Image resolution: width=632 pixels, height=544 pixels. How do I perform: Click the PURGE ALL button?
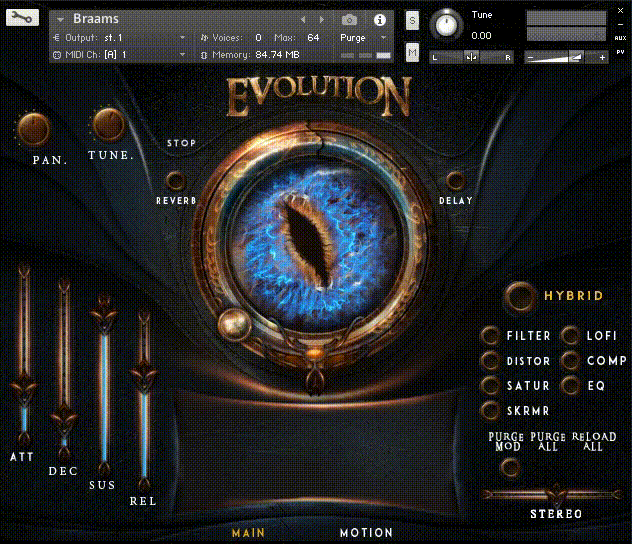[x=548, y=442]
